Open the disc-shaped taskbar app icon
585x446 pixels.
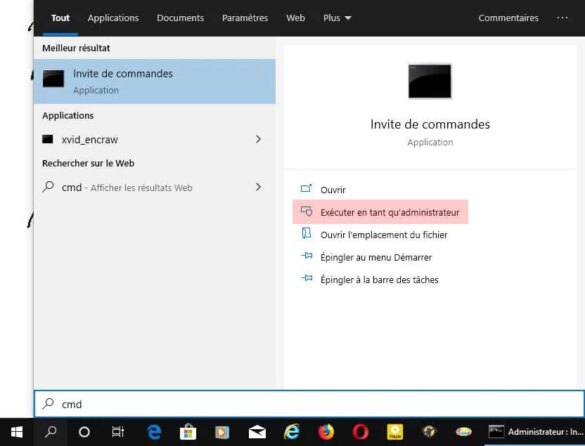[x=463, y=432]
